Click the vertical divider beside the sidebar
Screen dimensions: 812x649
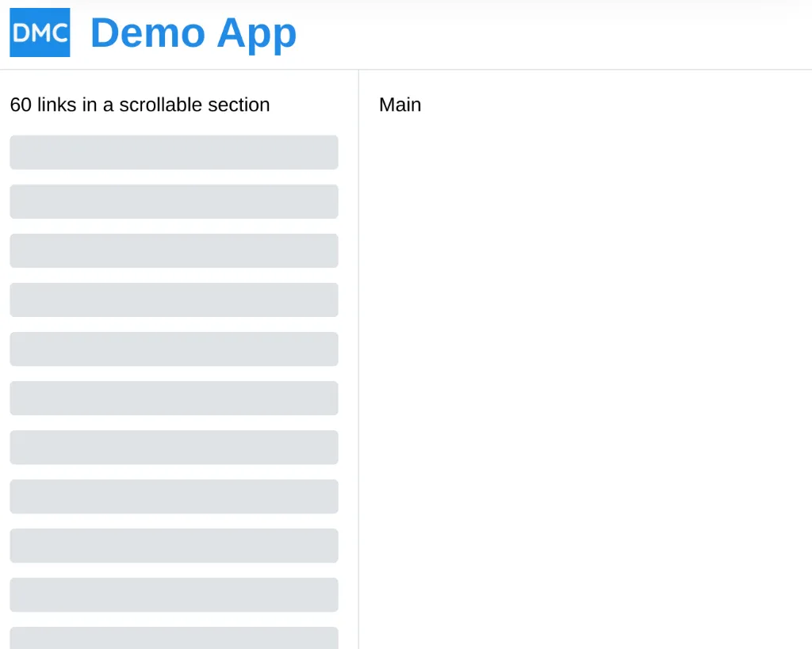(358, 357)
